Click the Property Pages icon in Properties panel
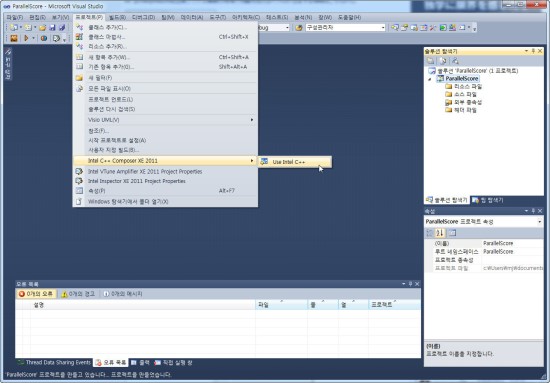Image resolution: width=550 pixels, height=383 pixels. point(452,233)
